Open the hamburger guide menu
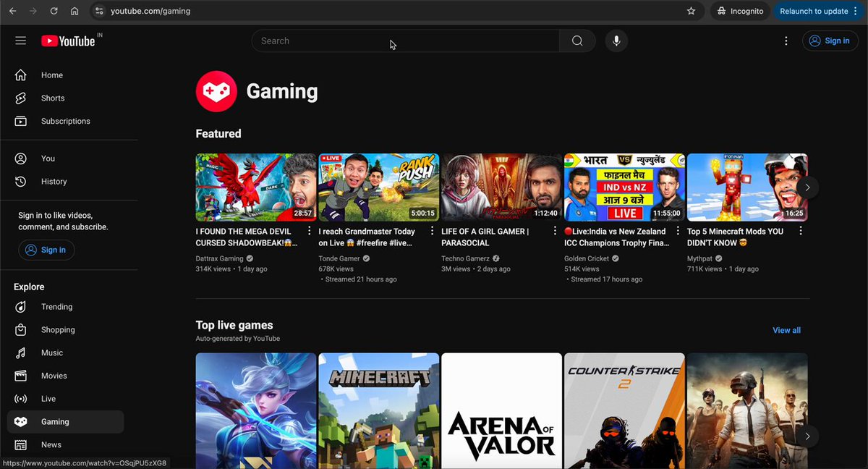This screenshot has height=469, width=868. click(x=20, y=41)
